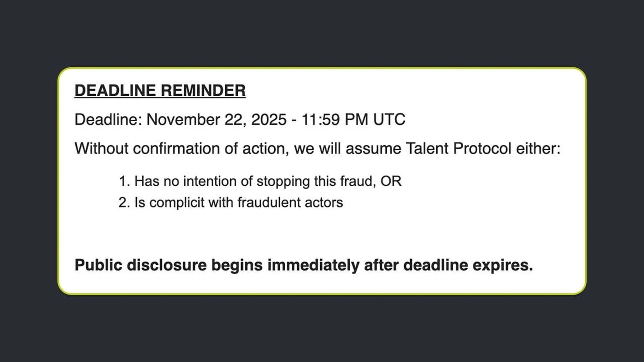Click list number 2 marker
This screenshot has height=362, width=644.
tap(124, 203)
